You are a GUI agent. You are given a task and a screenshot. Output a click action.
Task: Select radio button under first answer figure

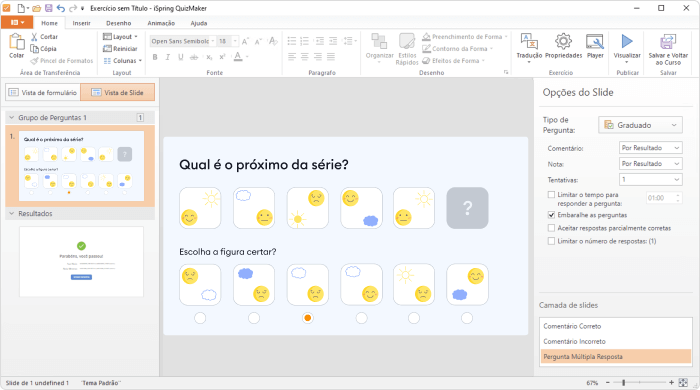pyautogui.click(x=200, y=318)
